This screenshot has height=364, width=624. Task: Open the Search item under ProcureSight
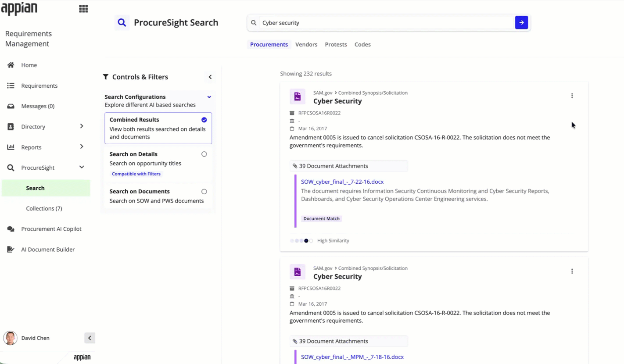[46, 188]
